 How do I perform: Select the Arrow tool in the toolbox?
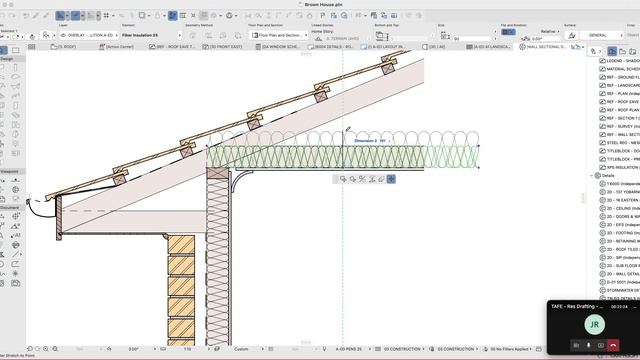click(3, 51)
